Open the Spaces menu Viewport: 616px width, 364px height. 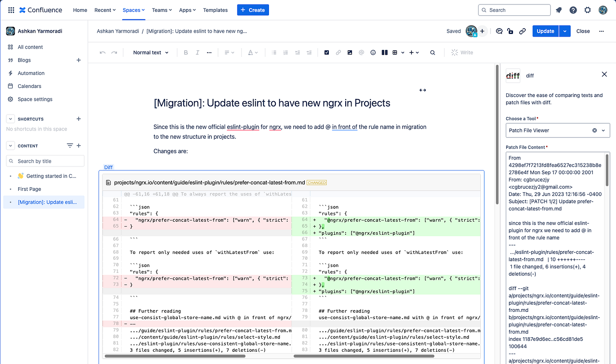[132, 10]
